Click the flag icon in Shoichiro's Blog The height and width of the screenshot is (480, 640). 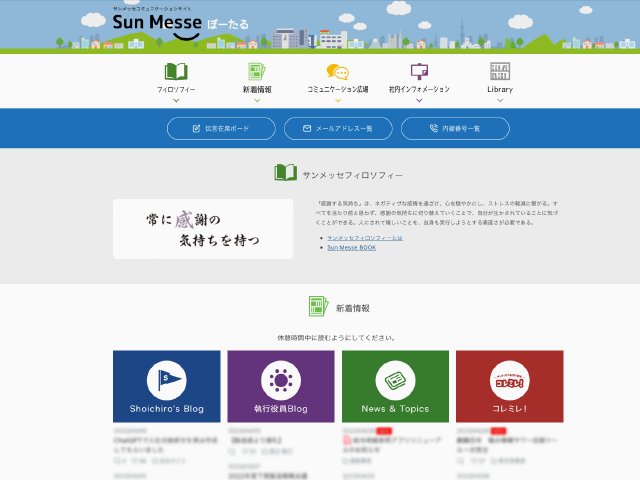pos(167,380)
